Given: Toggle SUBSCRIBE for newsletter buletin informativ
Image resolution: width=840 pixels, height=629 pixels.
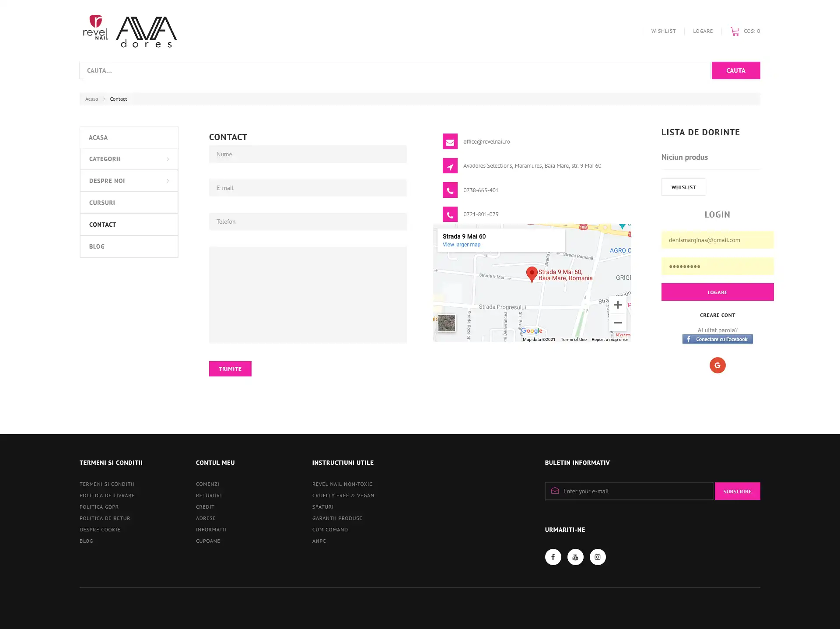Looking at the screenshot, I should [737, 491].
